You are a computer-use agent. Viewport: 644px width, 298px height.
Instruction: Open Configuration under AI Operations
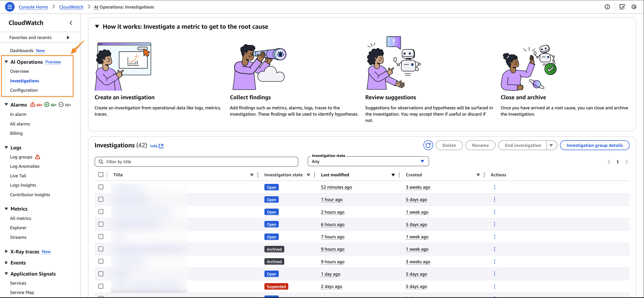24,90
